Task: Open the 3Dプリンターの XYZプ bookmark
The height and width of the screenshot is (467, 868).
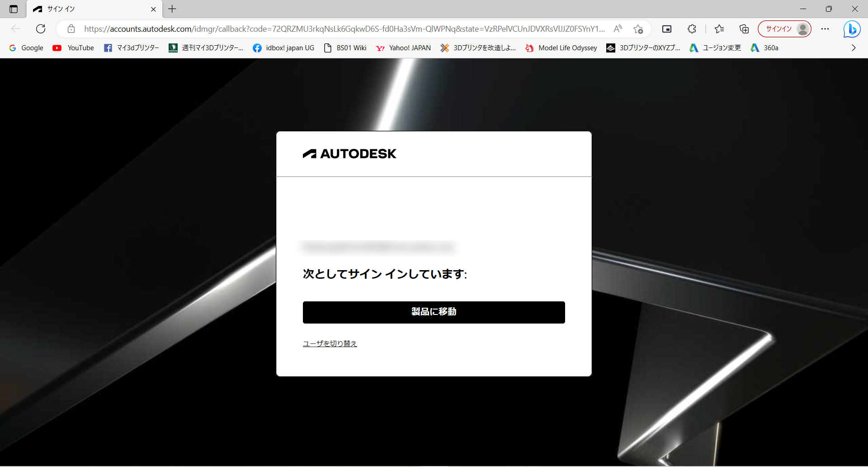Action: click(x=643, y=48)
